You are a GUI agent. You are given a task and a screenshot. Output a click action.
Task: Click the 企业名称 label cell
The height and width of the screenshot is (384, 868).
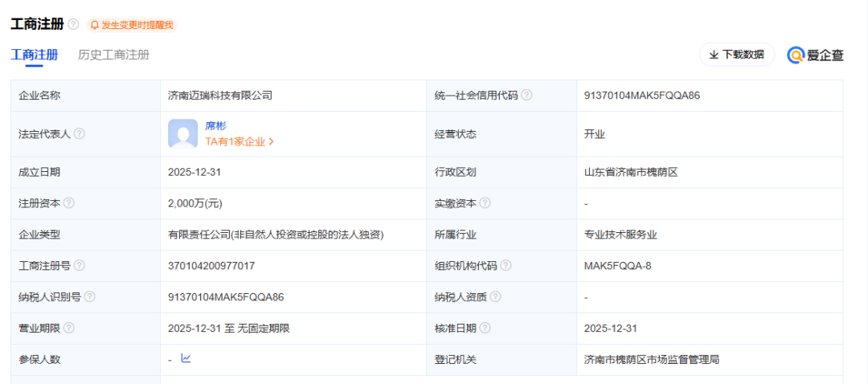tap(86, 95)
